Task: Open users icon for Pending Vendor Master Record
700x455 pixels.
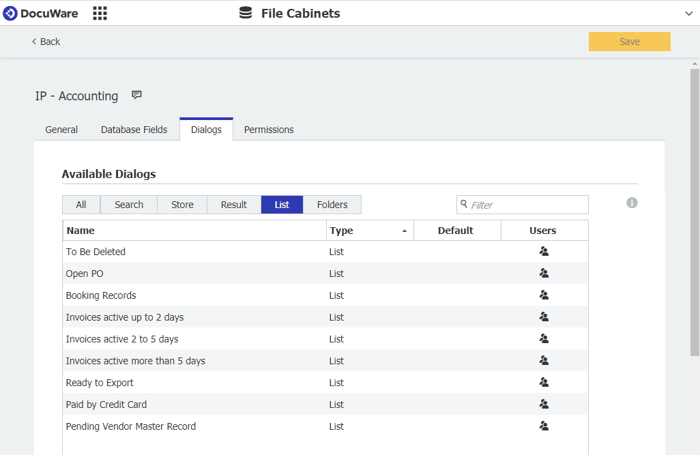Action: [544, 426]
